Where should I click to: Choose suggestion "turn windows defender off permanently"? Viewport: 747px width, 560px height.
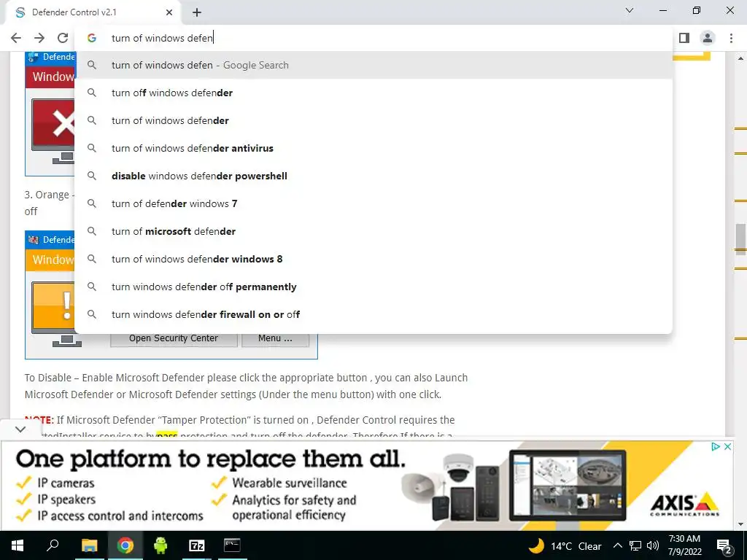374,287
